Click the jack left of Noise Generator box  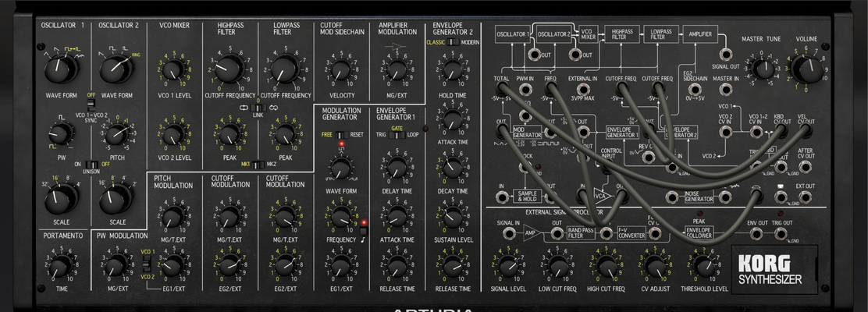coord(672,197)
